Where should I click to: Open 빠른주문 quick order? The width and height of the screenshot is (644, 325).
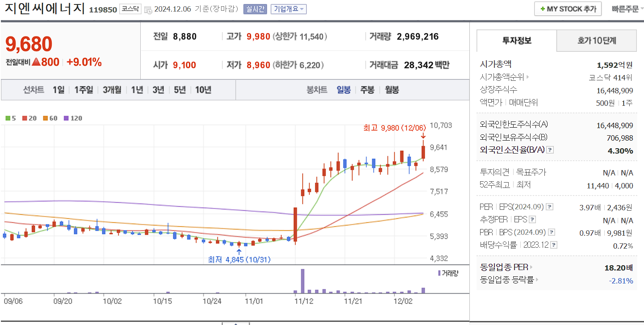point(626,8)
